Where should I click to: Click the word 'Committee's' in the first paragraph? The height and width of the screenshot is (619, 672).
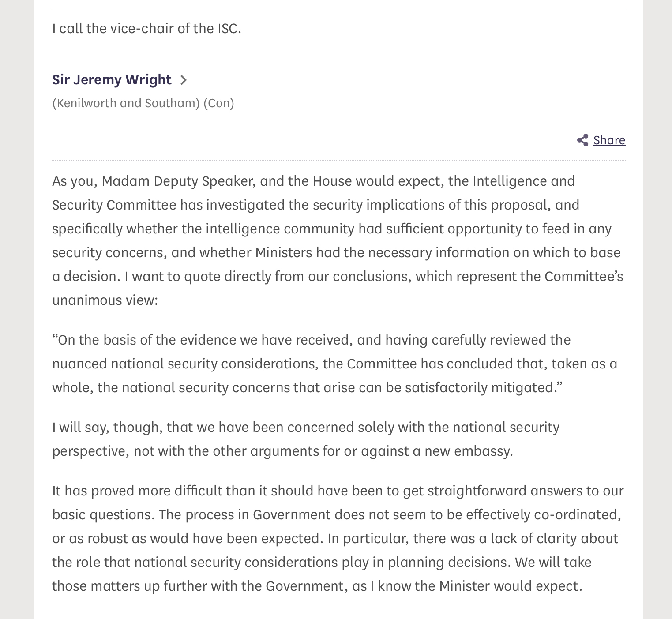pyautogui.click(x=583, y=276)
